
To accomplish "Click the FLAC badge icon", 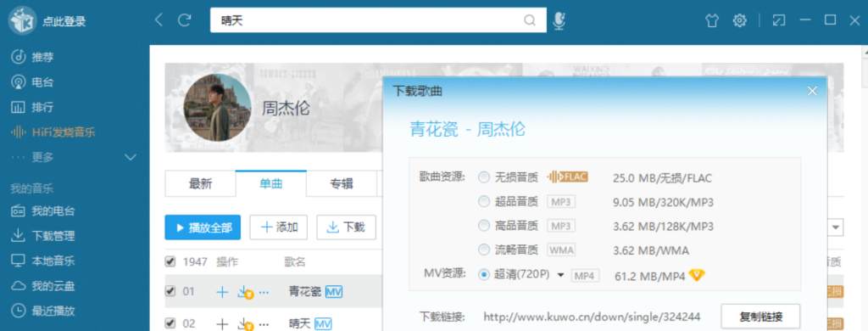I will [x=567, y=177].
